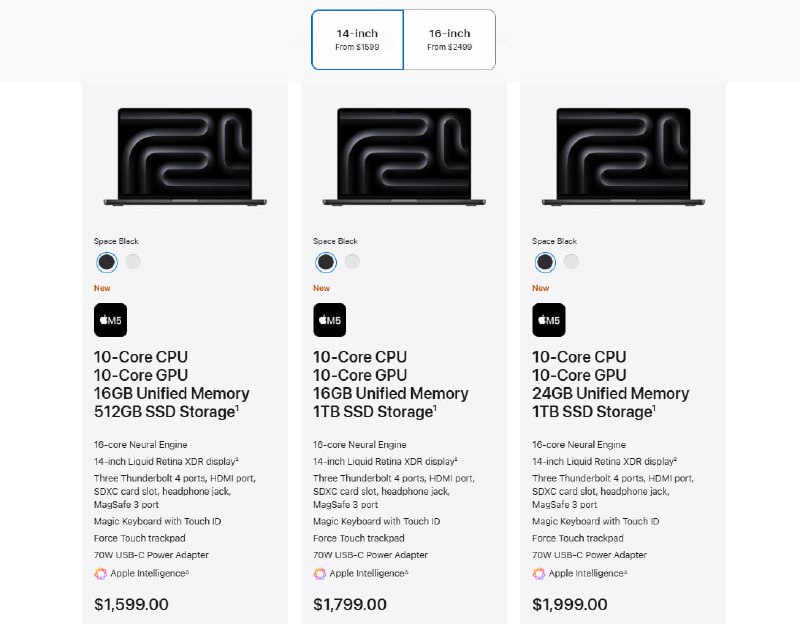
Task: Click M5 chip icon on 24GB model
Action: (x=549, y=320)
